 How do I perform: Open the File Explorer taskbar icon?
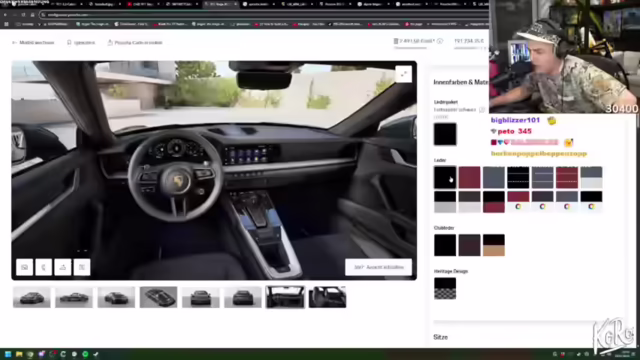[19, 354]
